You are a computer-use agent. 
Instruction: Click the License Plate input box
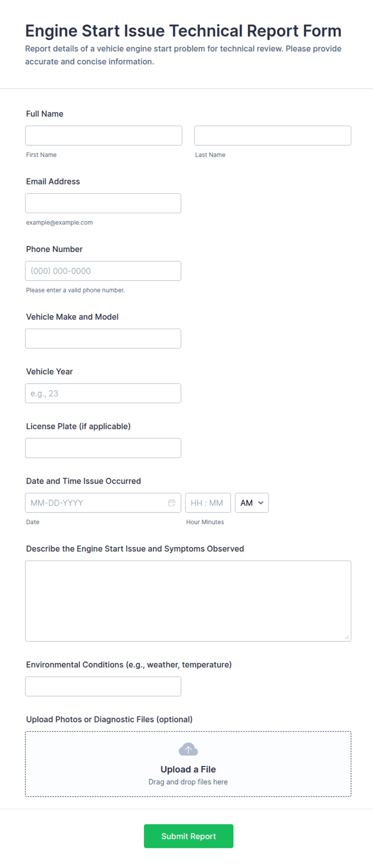[x=103, y=448]
